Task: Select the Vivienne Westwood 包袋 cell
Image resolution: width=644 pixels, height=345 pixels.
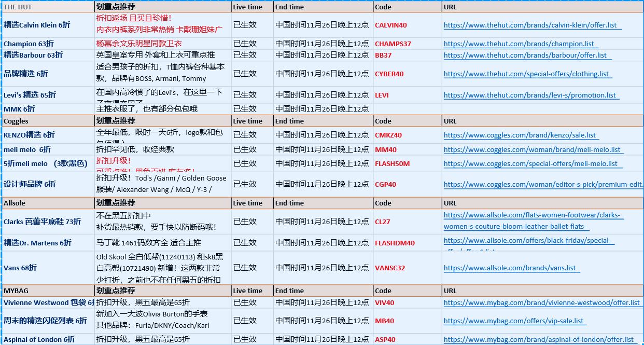Action: click(48, 302)
